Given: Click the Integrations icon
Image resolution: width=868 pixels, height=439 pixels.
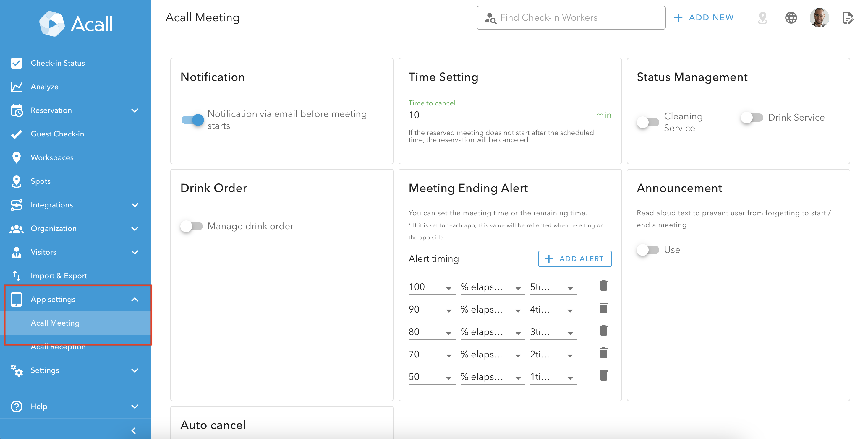Looking at the screenshot, I should [16, 205].
